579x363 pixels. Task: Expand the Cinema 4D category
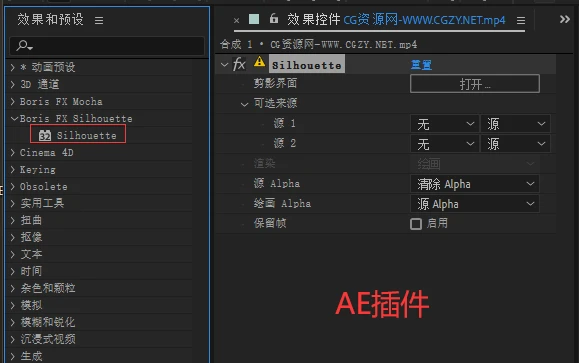pyautogui.click(x=13, y=153)
